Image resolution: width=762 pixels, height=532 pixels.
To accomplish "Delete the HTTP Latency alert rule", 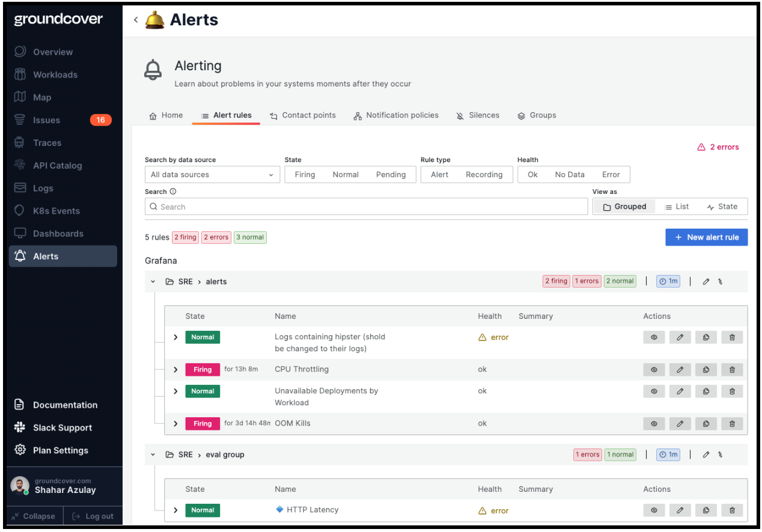I will pyautogui.click(x=732, y=510).
